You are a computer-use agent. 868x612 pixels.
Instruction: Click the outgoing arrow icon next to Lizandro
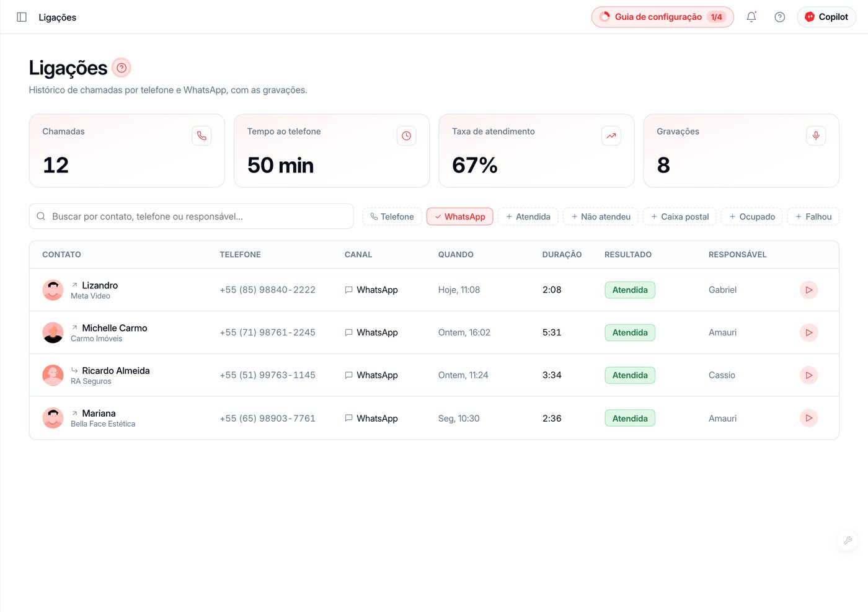click(74, 285)
